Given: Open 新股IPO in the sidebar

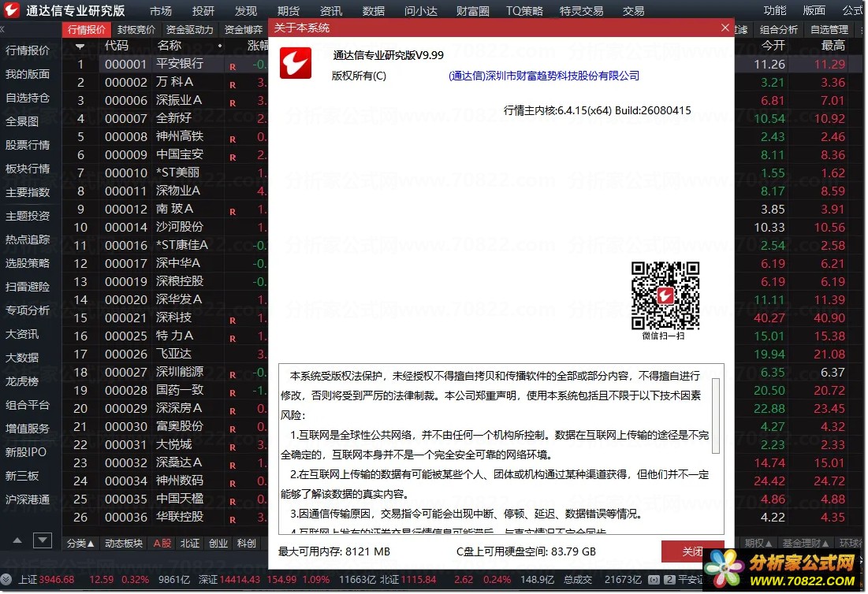Looking at the screenshot, I should pos(26,452).
